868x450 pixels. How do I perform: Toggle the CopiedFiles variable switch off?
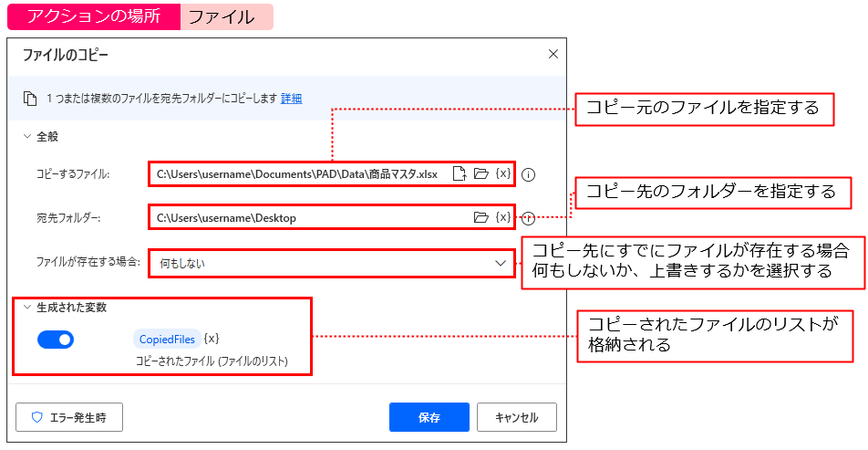pos(56,340)
